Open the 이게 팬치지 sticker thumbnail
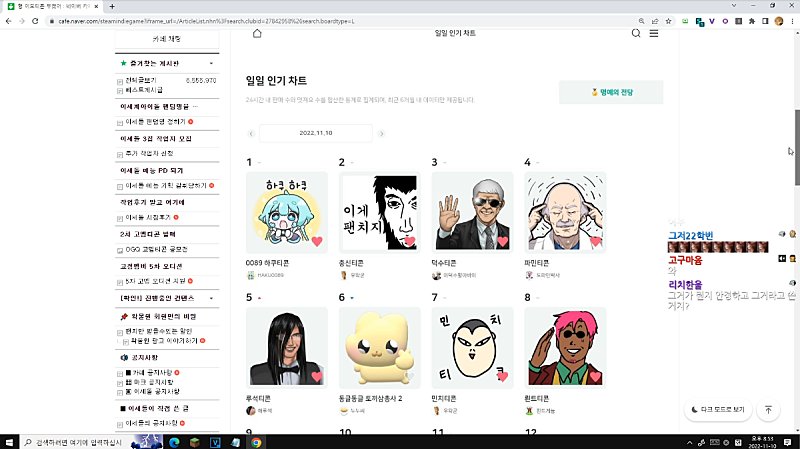 tap(380, 212)
